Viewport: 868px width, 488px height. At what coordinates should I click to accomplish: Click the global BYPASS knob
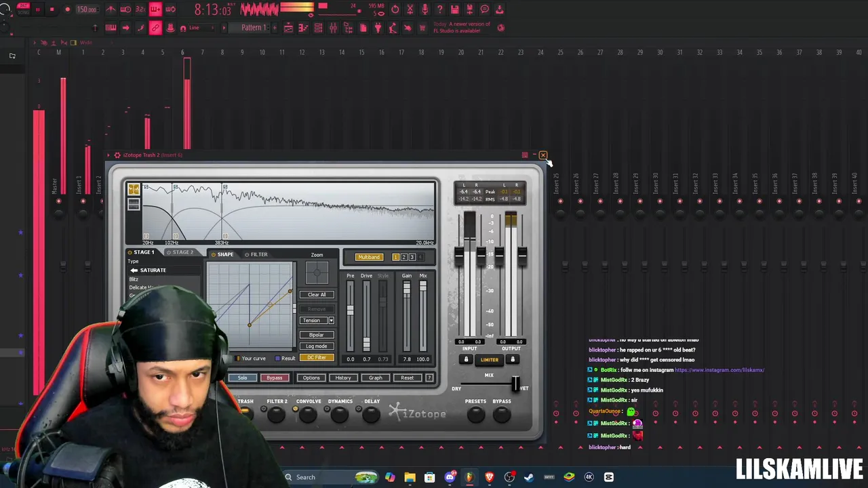502,414
